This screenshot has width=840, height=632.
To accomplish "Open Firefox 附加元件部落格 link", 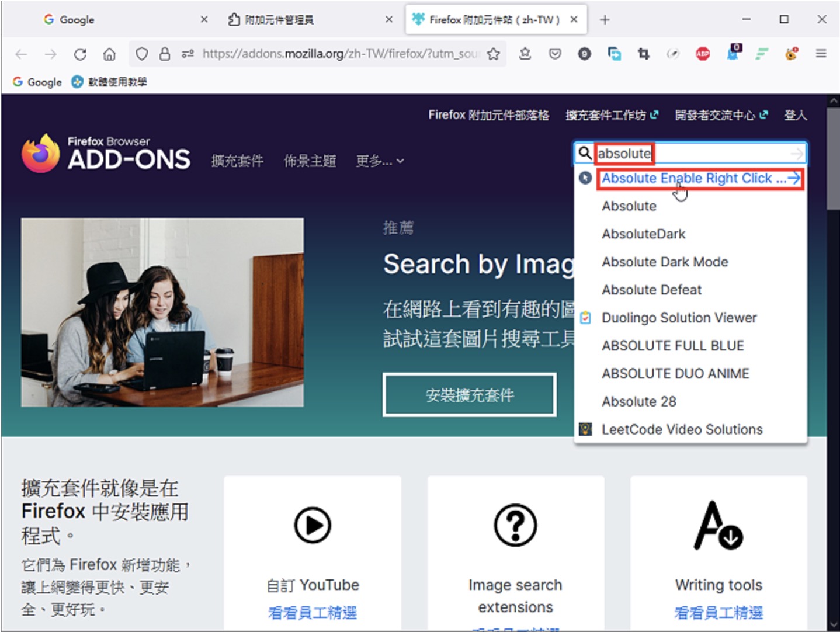I will [x=488, y=115].
